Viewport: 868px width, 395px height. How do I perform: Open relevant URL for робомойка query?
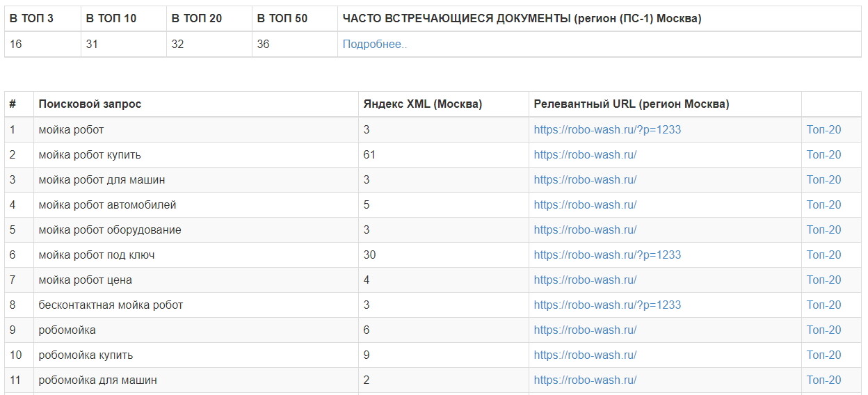point(585,330)
